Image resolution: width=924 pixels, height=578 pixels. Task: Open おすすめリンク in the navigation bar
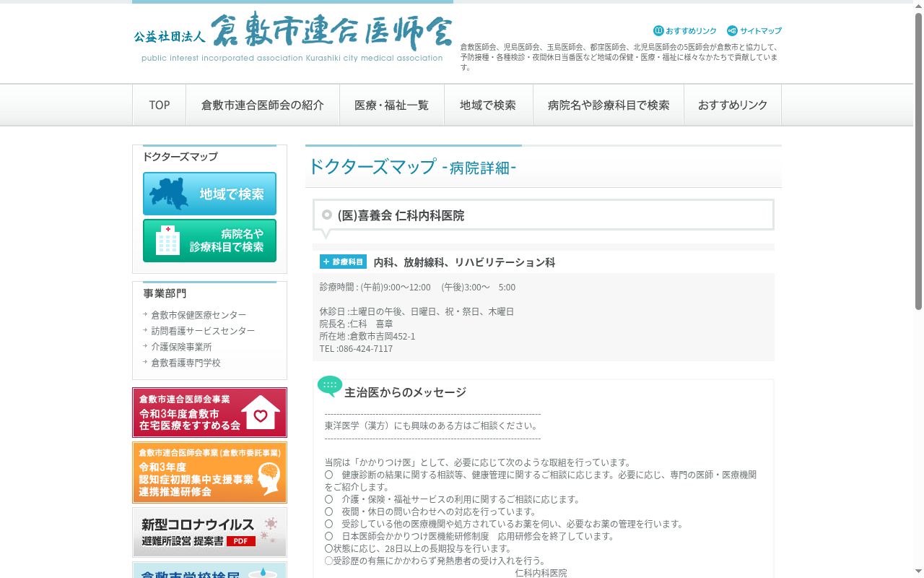733,105
